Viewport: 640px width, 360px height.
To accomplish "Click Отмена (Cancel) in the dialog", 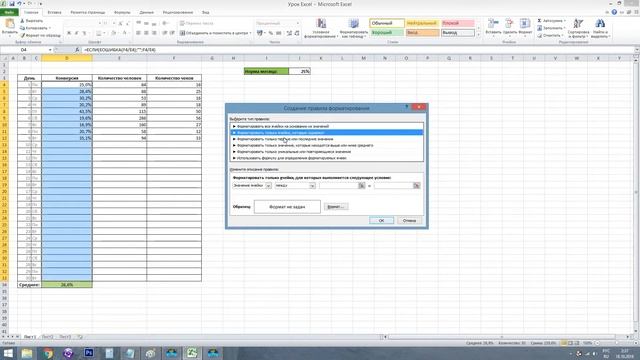I will [409, 220].
